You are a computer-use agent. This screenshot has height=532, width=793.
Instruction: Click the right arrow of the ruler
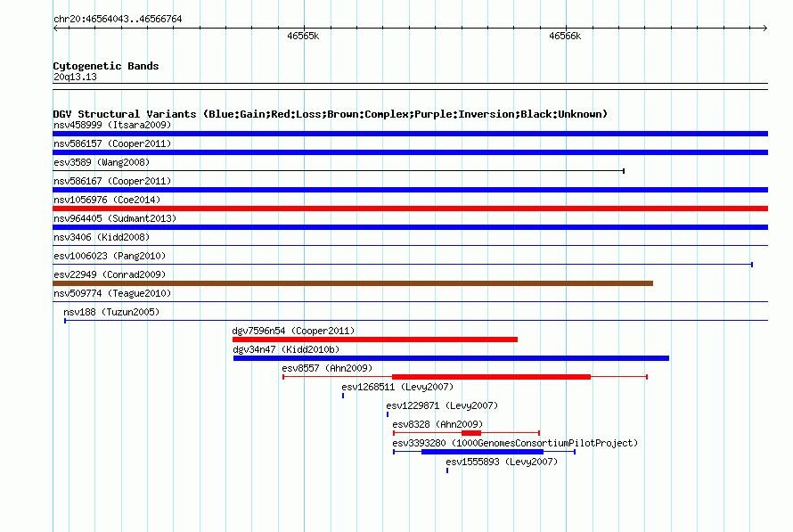[764, 28]
